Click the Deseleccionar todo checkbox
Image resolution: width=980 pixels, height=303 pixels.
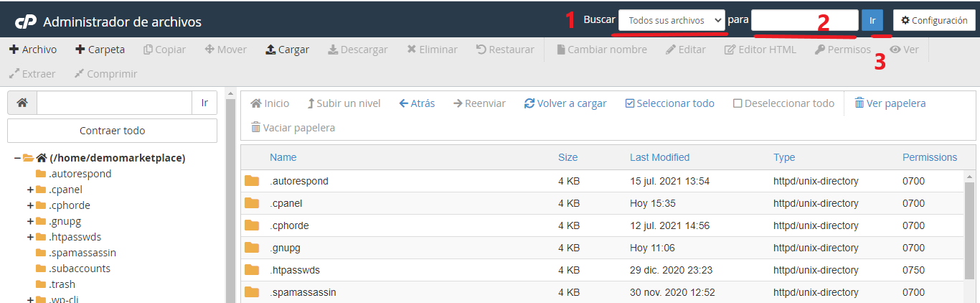click(x=738, y=103)
